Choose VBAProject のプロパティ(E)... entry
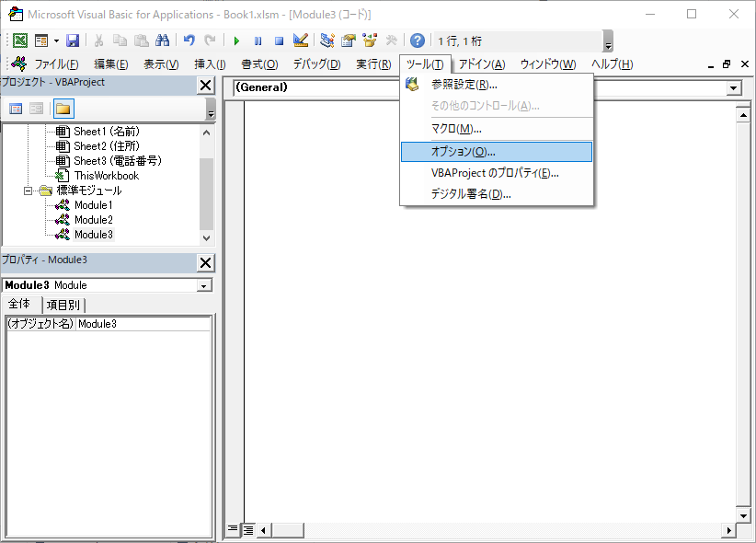This screenshot has height=543, width=756. coord(497,173)
